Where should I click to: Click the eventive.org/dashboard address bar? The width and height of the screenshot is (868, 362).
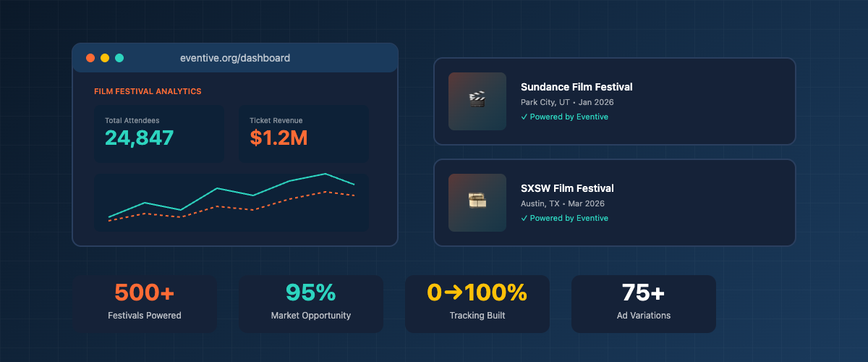click(235, 58)
